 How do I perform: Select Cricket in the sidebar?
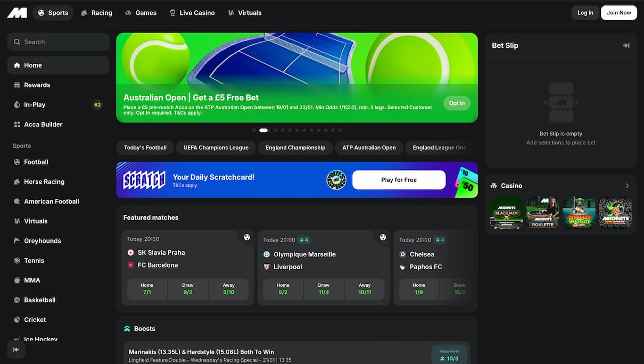[35, 319]
